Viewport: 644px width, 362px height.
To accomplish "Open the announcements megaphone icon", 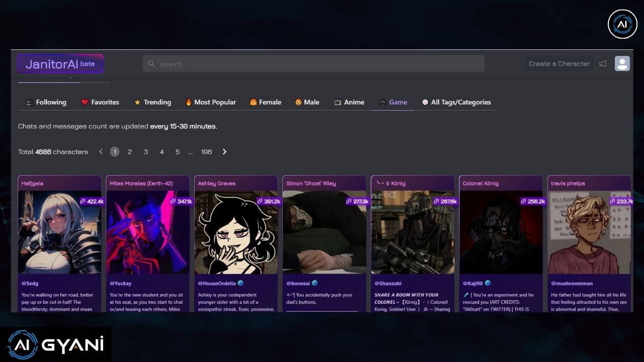I will click(602, 64).
